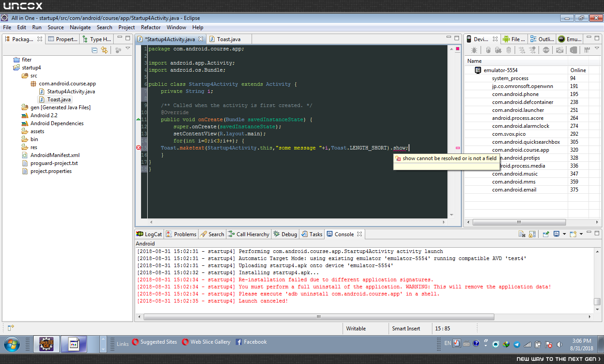Viewport: 604px width, 364px height.
Task: Close the Startup4Activity.java editor tab
Action: point(201,39)
